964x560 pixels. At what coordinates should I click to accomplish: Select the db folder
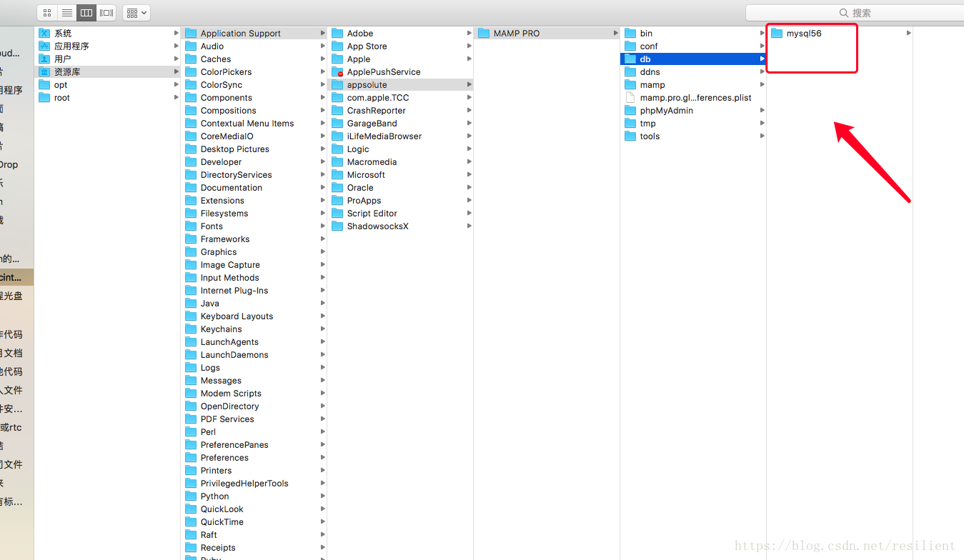pos(693,59)
